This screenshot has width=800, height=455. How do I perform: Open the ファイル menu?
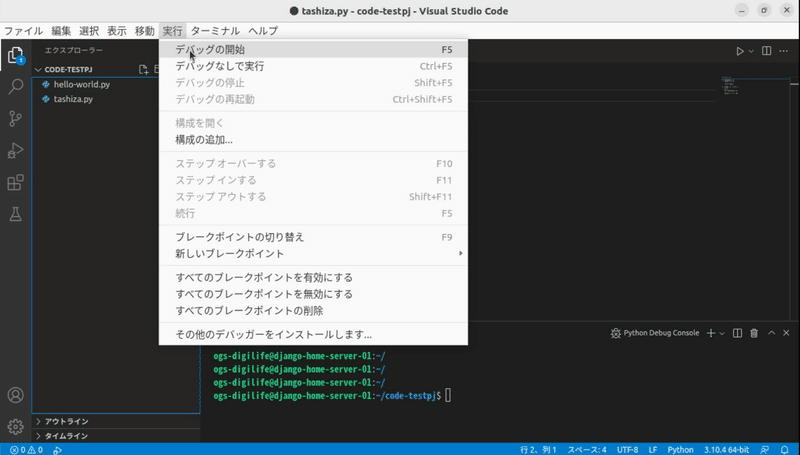23,31
